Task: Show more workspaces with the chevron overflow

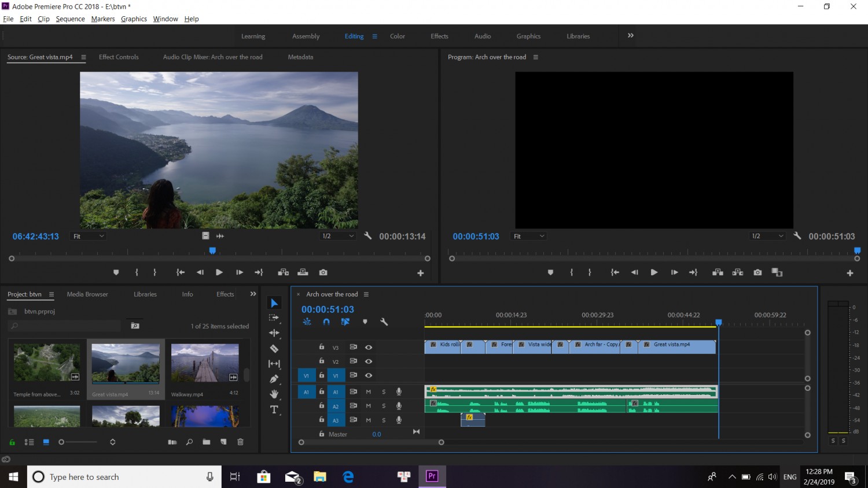Action: click(x=631, y=36)
